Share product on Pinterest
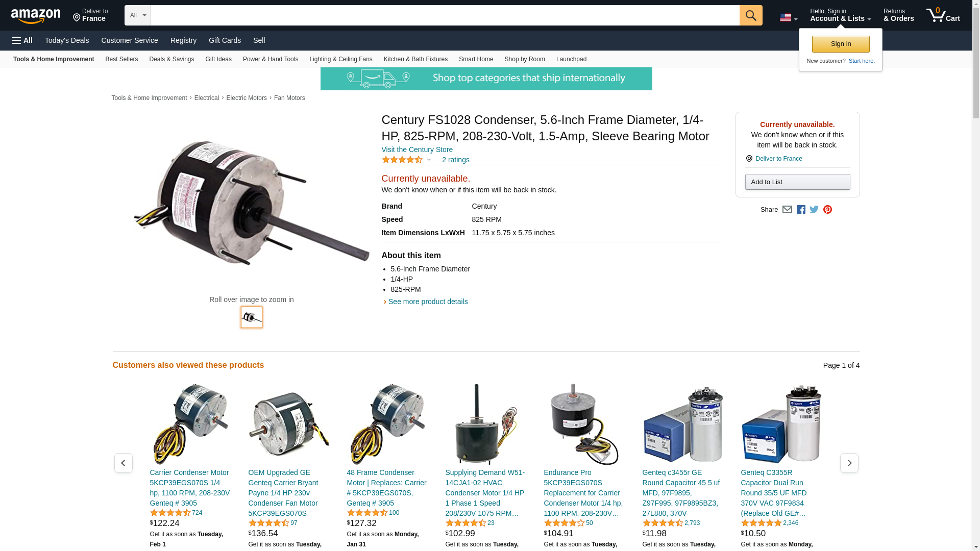980x551 pixels. click(x=827, y=210)
